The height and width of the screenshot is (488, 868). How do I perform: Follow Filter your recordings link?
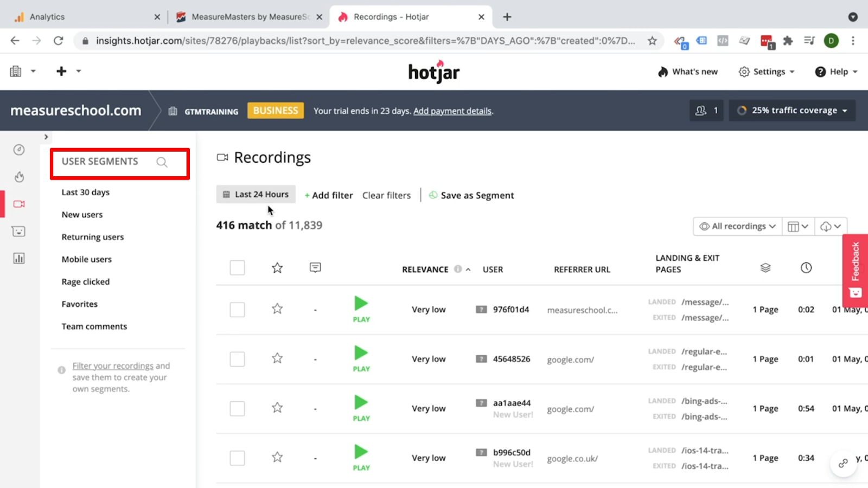point(113,366)
